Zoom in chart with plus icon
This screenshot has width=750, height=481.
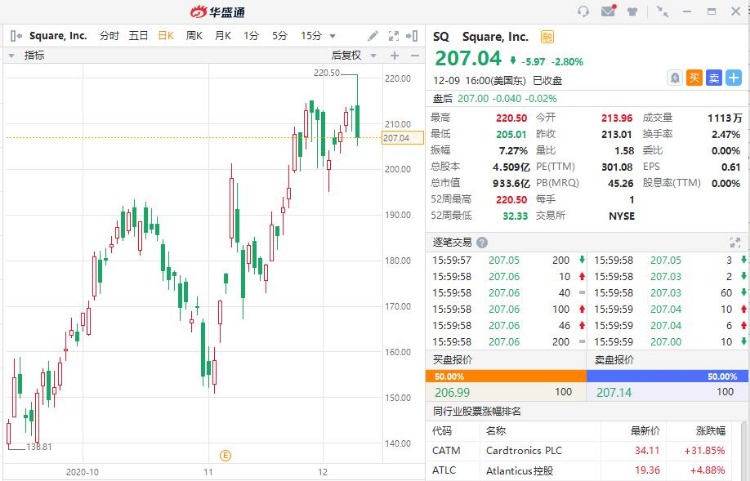395,56
